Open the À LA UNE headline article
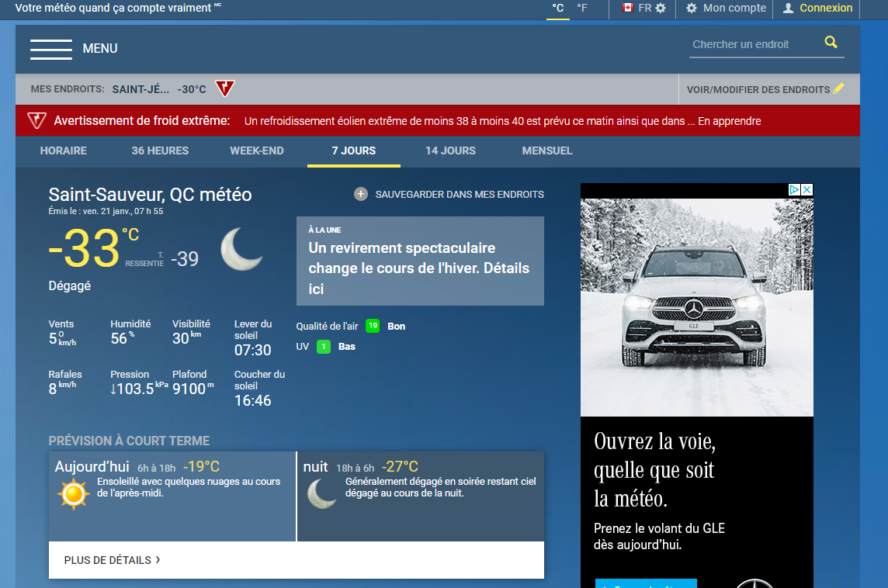The width and height of the screenshot is (888, 588). [x=420, y=261]
